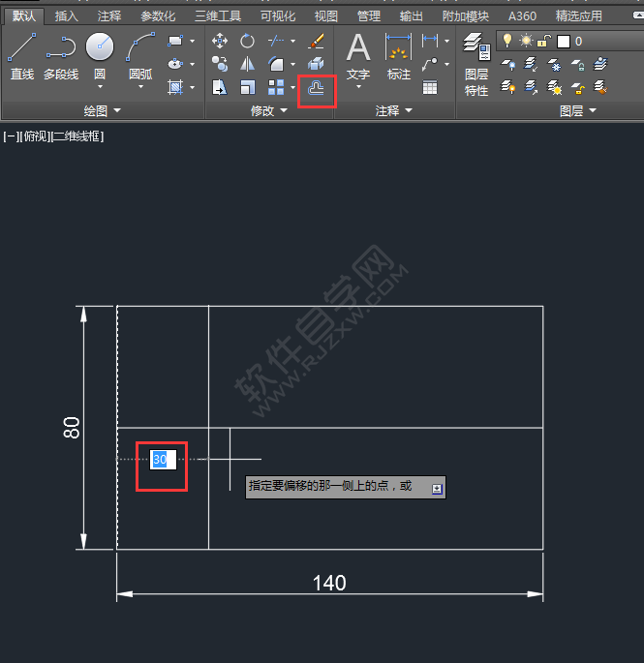Open the 圆弧 (Arc) dropdown arrow
The height and width of the screenshot is (663, 644).
coord(140,87)
